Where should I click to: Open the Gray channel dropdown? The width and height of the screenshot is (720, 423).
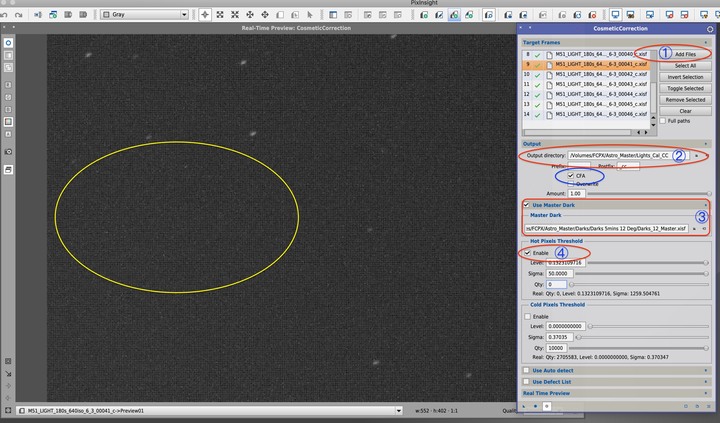pyautogui.click(x=144, y=15)
